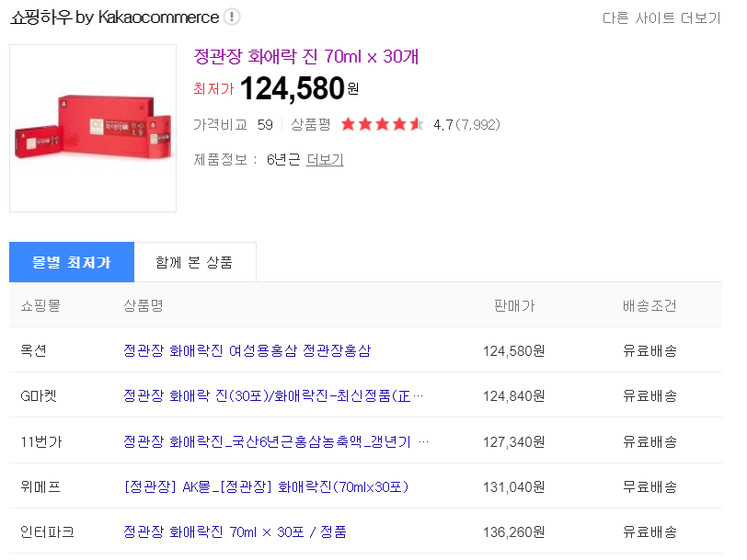Open '정관장 화애락진 여성용홍삼 정관장홍삼' listing

[247, 350]
